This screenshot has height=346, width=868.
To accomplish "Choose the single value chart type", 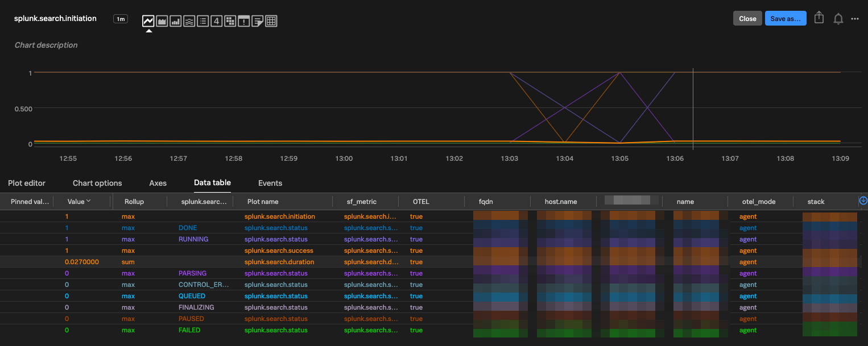I will point(217,21).
